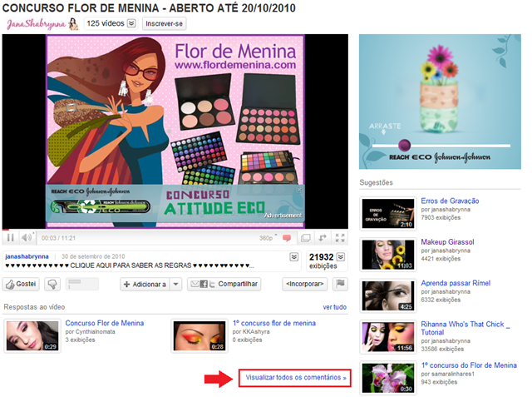The width and height of the screenshot is (532, 397).
Task: Flag the video with flag icon
Action: pos(340,284)
